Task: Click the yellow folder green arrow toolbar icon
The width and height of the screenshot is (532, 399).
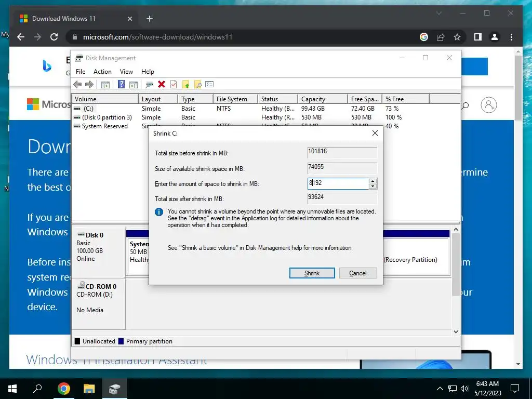Action: click(185, 85)
